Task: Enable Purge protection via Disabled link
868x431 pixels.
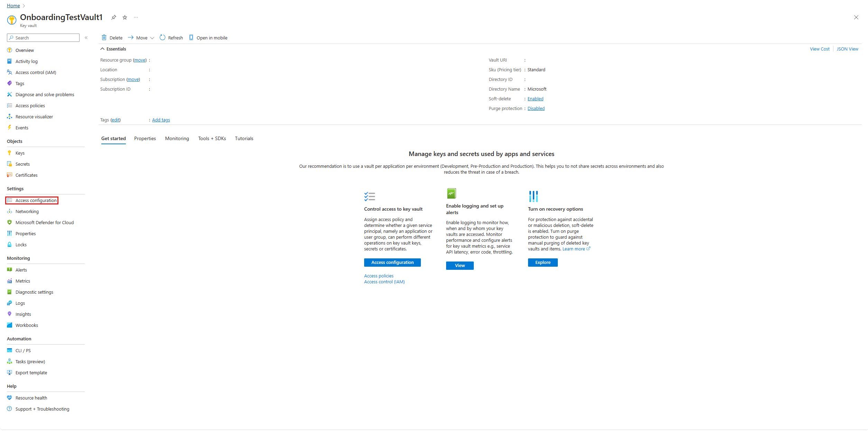Action: [x=536, y=108]
